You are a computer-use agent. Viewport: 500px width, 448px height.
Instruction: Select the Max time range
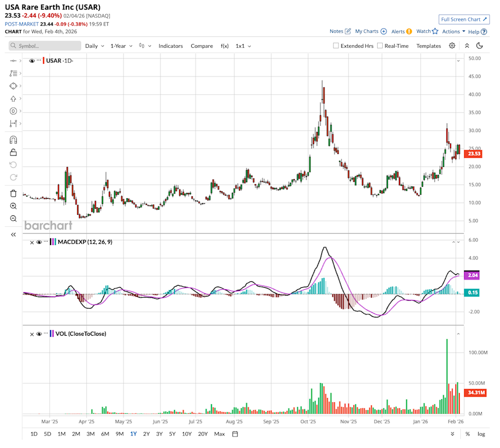[x=219, y=434]
